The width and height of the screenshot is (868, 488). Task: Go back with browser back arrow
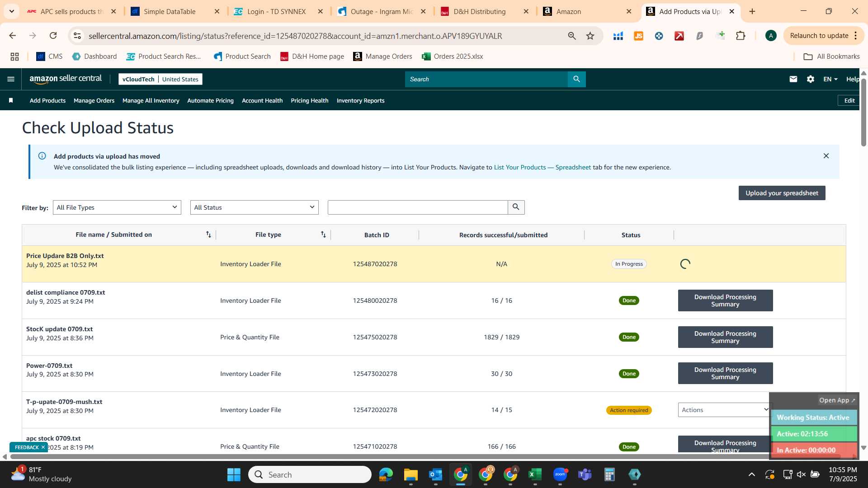click(13, 36)
